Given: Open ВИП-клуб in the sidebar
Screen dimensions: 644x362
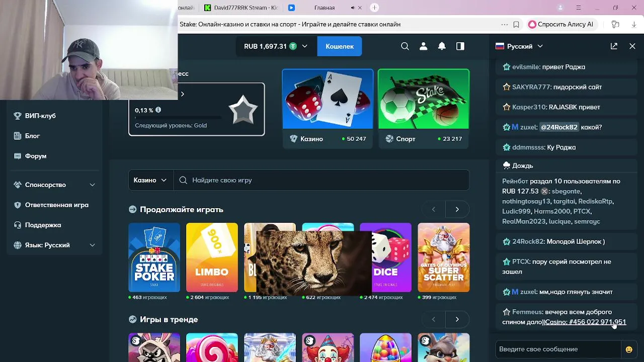Looking at the screenshot, I should (40, 116).
